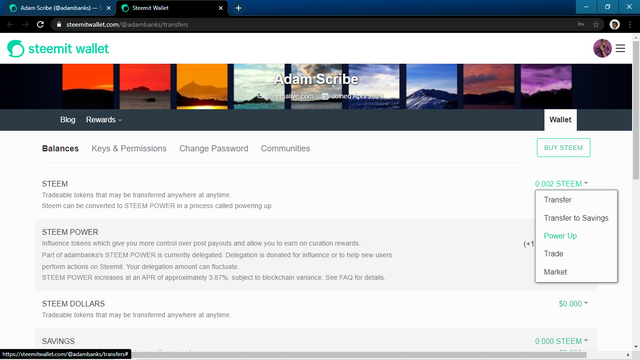Switch to Adam Scribe browser tab
The width and height of the screenshot is (640, 360).
coord(60,8)
